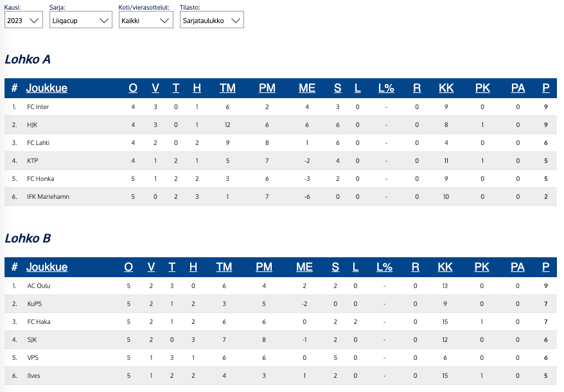Sort Lohko A by L% column
Screen dimensions: 564x392
coord(386,89)
